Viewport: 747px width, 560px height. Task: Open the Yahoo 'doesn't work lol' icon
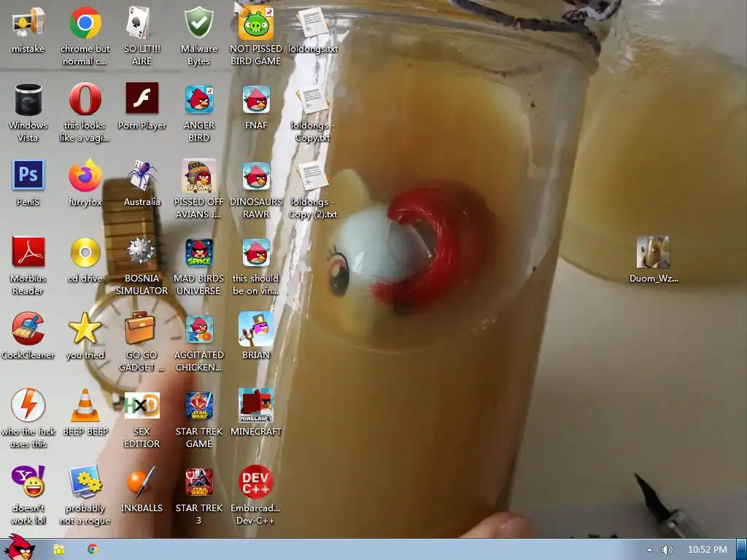pos(28,481)
